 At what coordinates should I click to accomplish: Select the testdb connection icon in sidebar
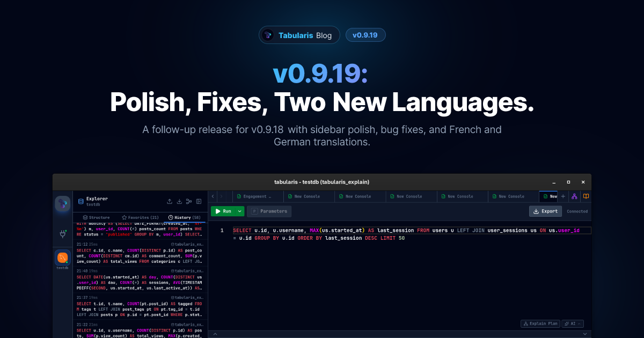pos(62,257)
